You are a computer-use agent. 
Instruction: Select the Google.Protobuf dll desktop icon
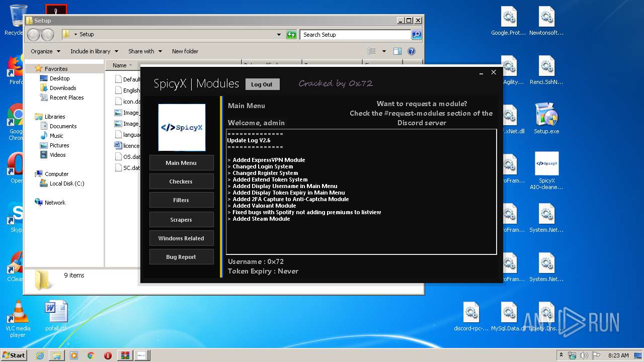(509, 21)
